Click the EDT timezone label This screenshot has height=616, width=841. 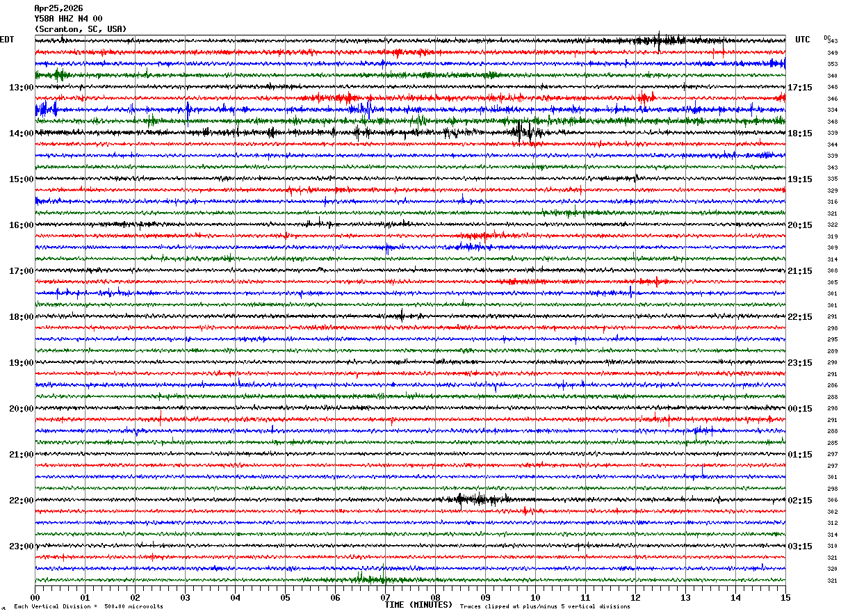(x=7, y=40)
